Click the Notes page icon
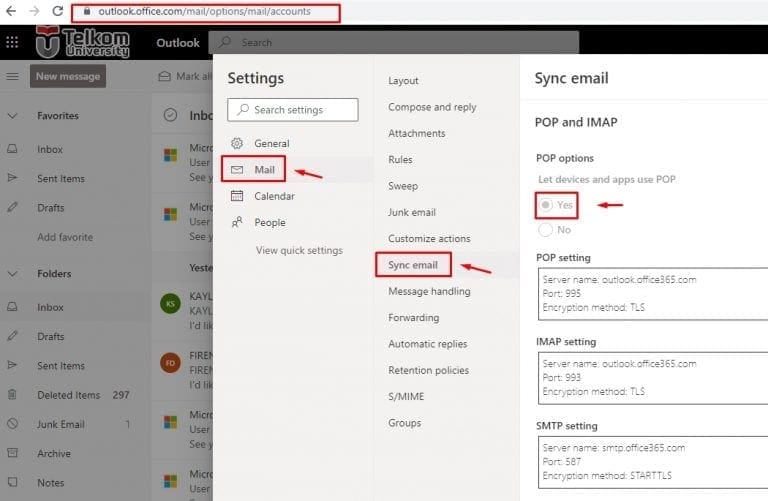 13,482
